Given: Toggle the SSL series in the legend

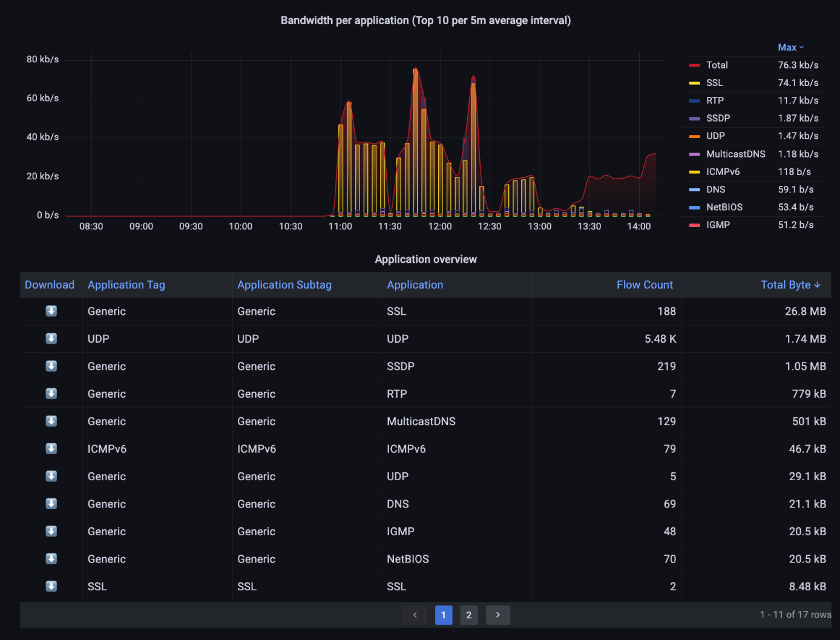Looking at the screenshot, I should [x=714, y=82].
